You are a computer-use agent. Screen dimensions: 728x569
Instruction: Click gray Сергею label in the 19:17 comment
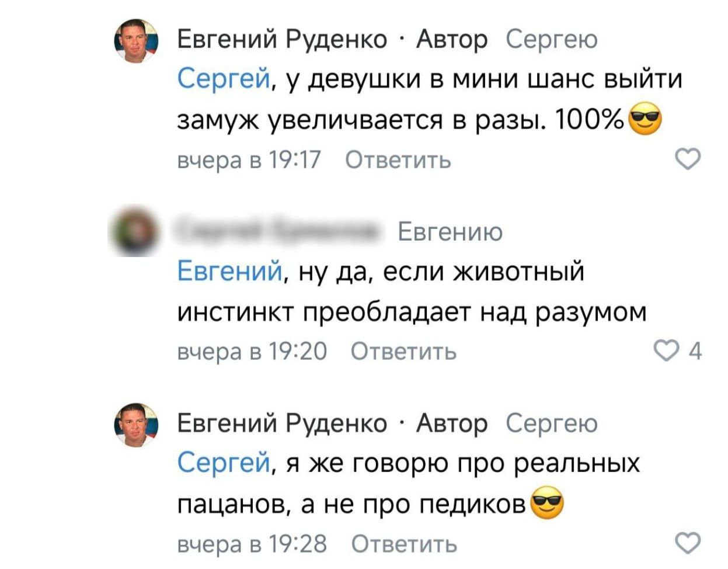552,40
